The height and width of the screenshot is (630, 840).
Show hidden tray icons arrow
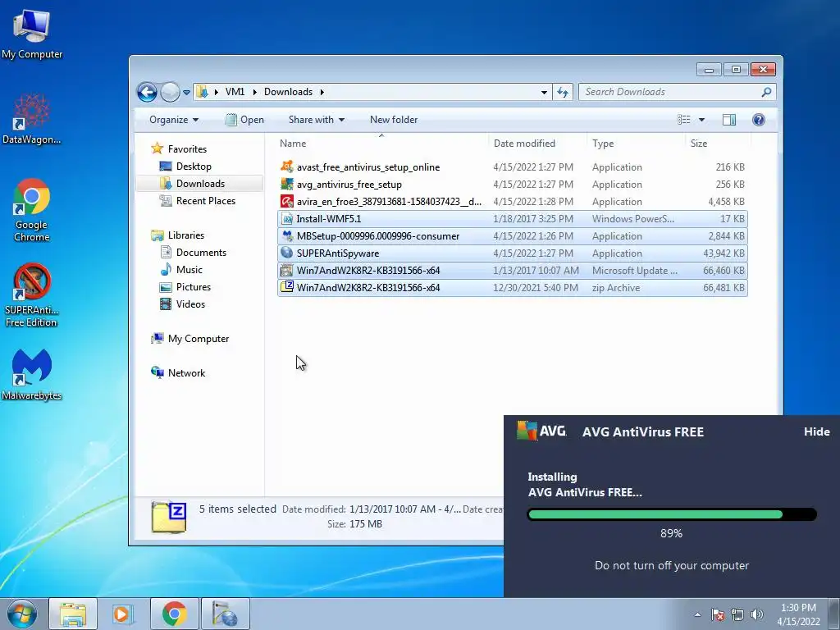pos(697,614)
